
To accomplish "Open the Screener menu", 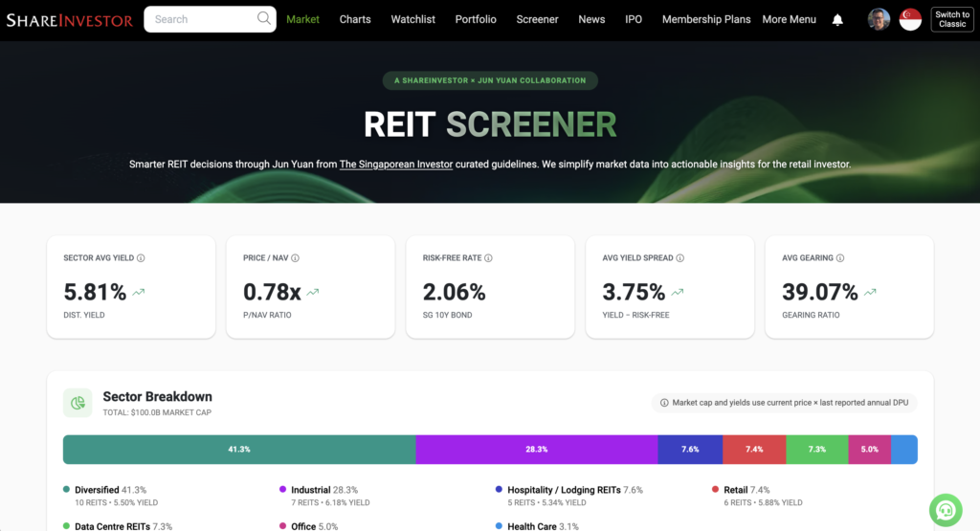I will [x=538, y=19].
